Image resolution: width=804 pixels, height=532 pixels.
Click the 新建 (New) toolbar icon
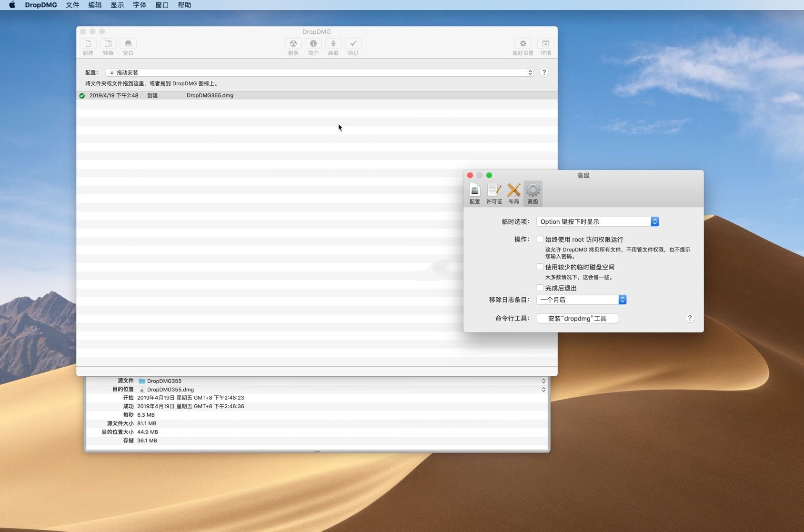click(x=88, y=43)
